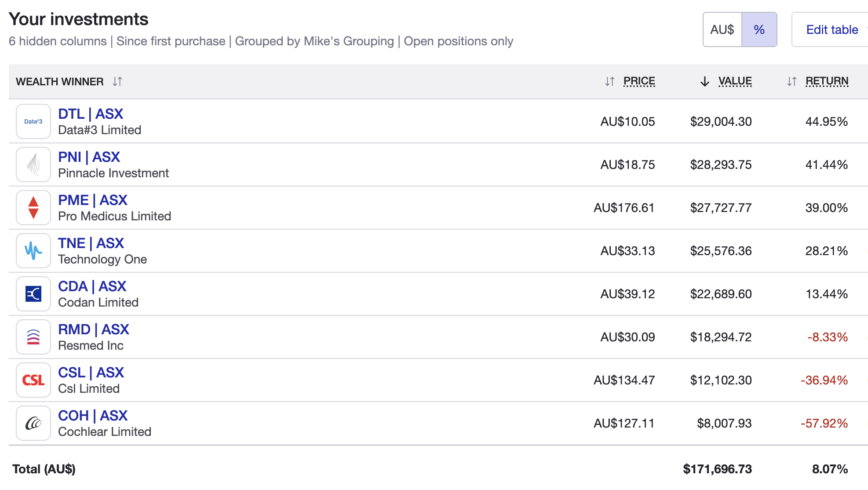
Task: Click the WEALTH WINNER column header
Action: point(60,81)
